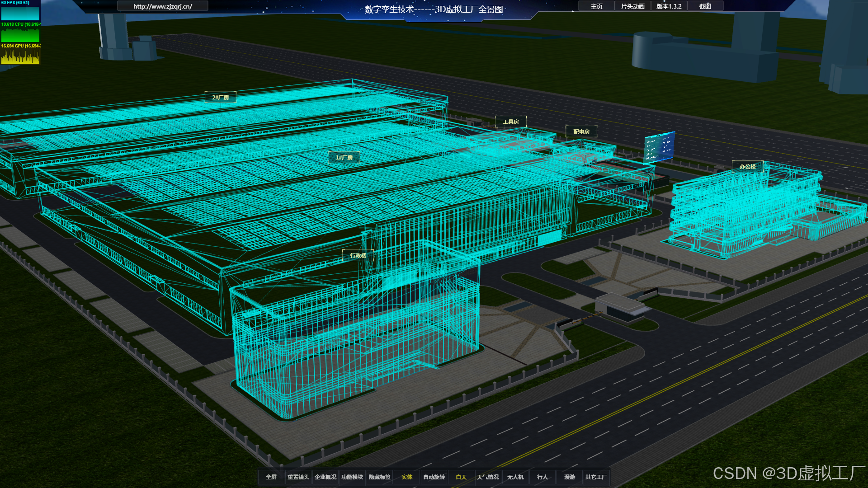
Task: Go to the 主页 home tab
Action: click(596, 6)
